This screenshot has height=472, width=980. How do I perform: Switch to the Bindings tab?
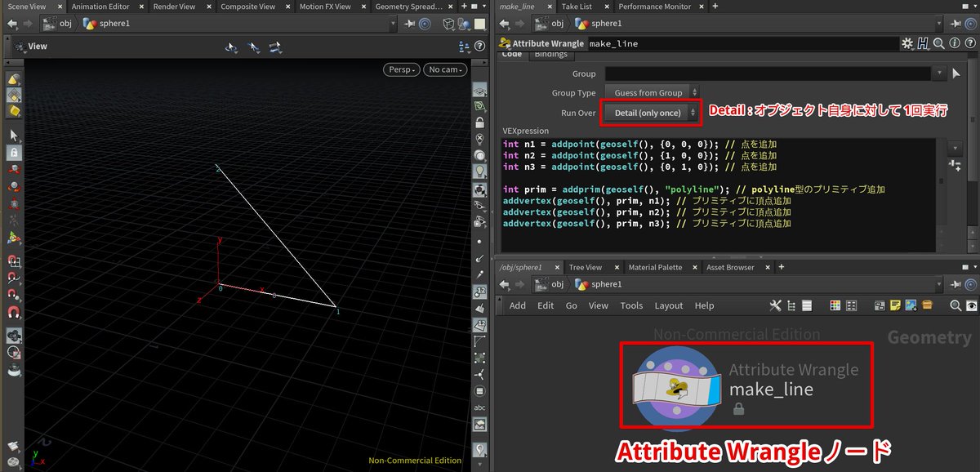[x=550, y=55]
